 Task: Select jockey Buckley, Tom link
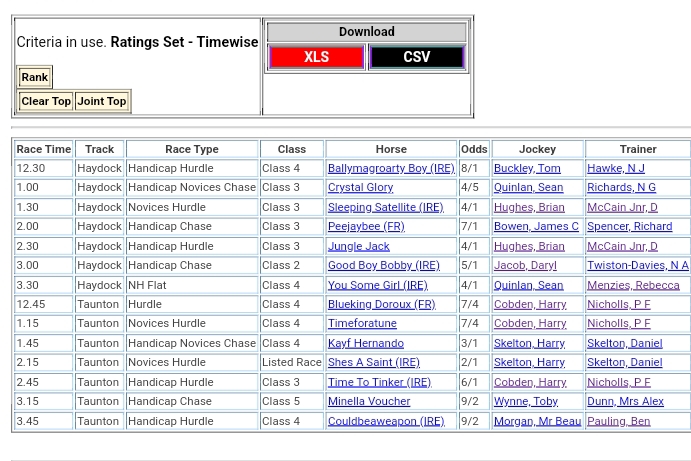click(526, 168)
